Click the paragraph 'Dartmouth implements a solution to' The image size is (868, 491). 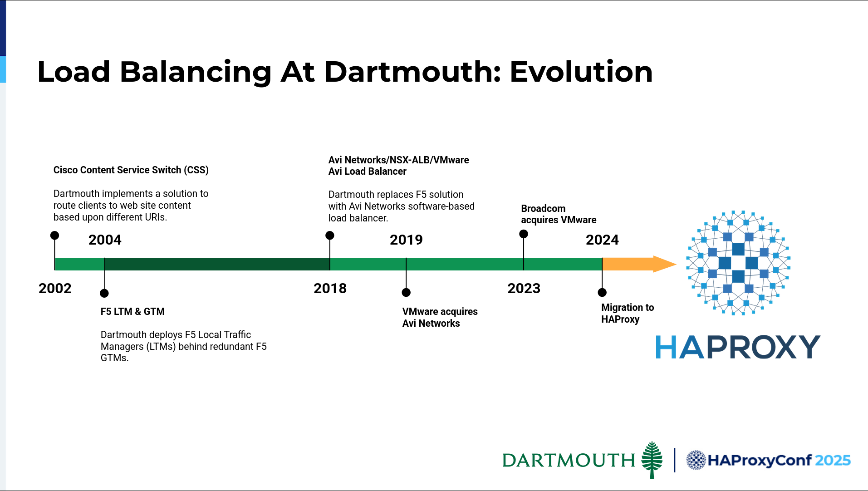(131, 205)
